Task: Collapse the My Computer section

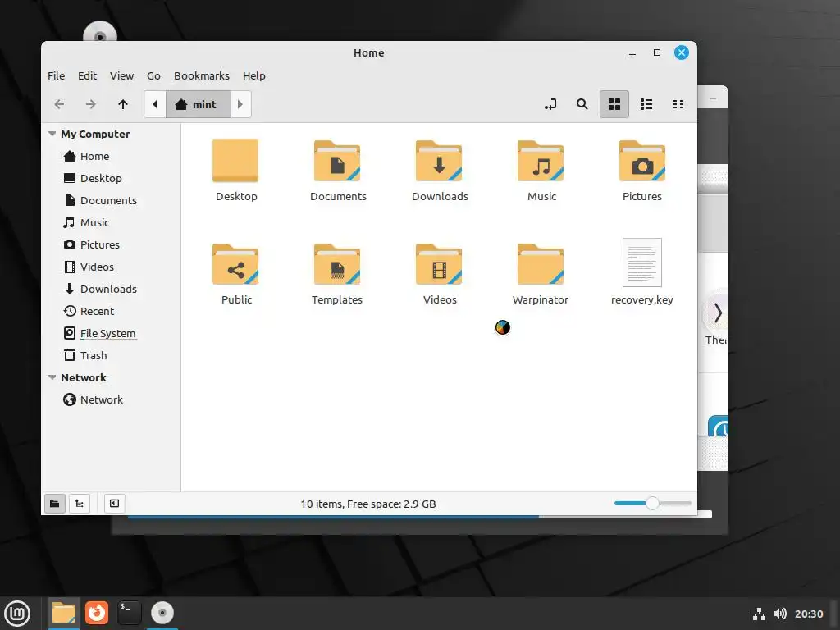Action: tap(52, 134)
